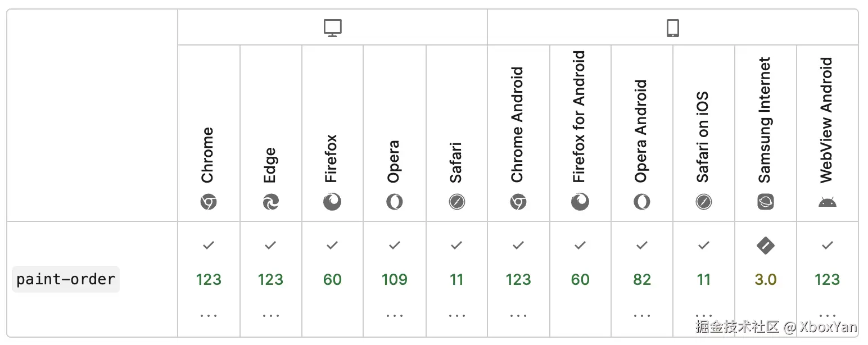Expand WebView Android support details ellipsis
This screenshot has height=345, width=868.
click(x=828, y=315)
